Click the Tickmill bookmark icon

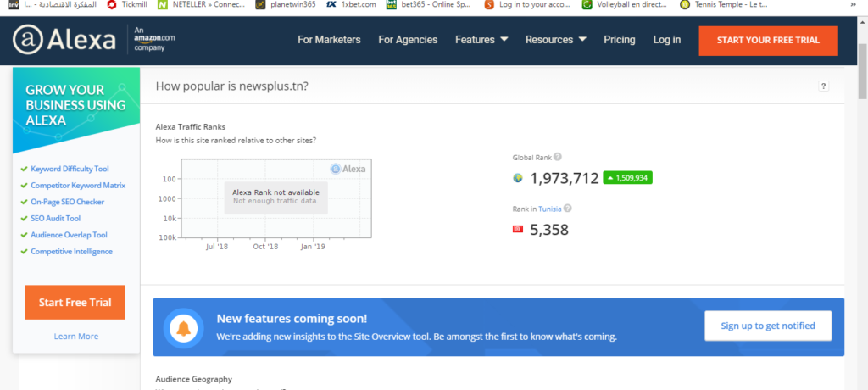(111, 5)
